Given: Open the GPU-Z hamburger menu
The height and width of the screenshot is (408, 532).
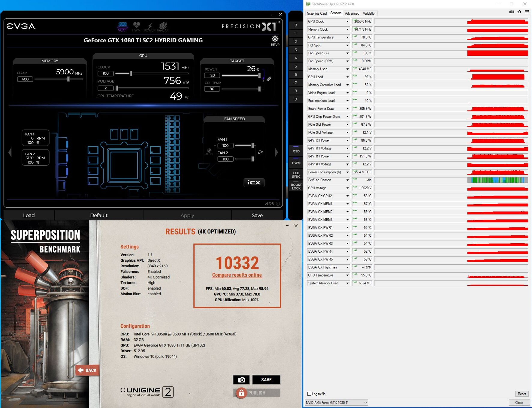Looking at the screenshot, I should 527,12.
